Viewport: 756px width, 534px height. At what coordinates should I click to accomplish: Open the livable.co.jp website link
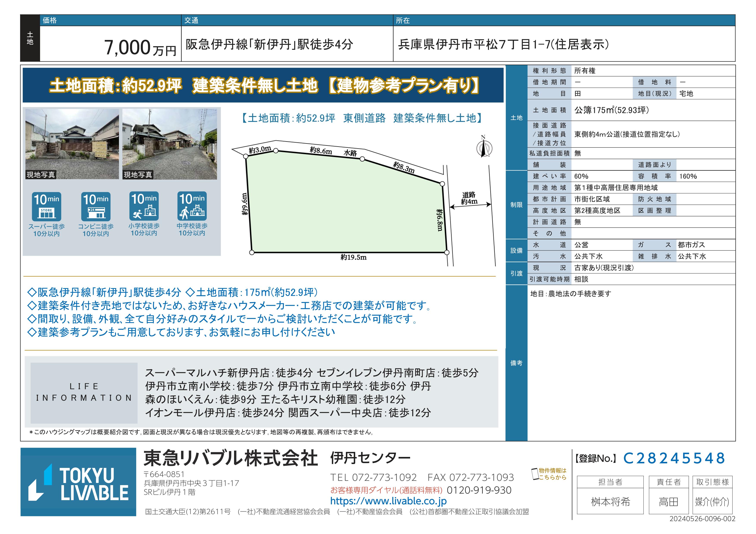(x=388, y=501)
